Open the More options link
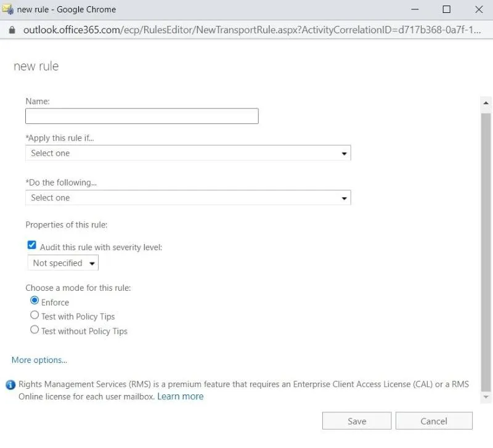 pyautogui.click(x=39, y=360)
